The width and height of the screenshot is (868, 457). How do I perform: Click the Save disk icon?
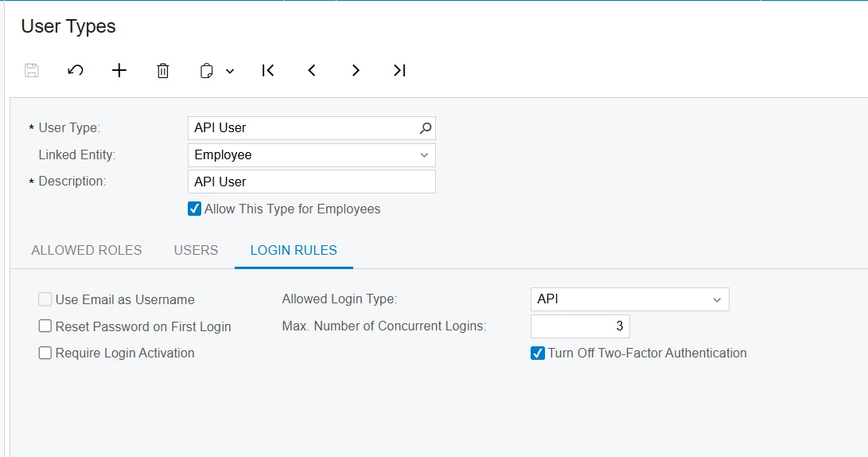tap(32, 70)
